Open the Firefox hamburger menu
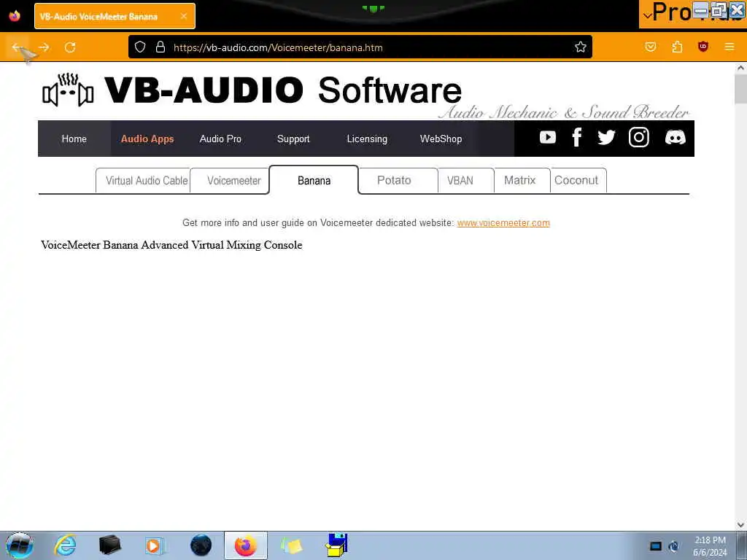The image size is (747, 560). (729, 47)
